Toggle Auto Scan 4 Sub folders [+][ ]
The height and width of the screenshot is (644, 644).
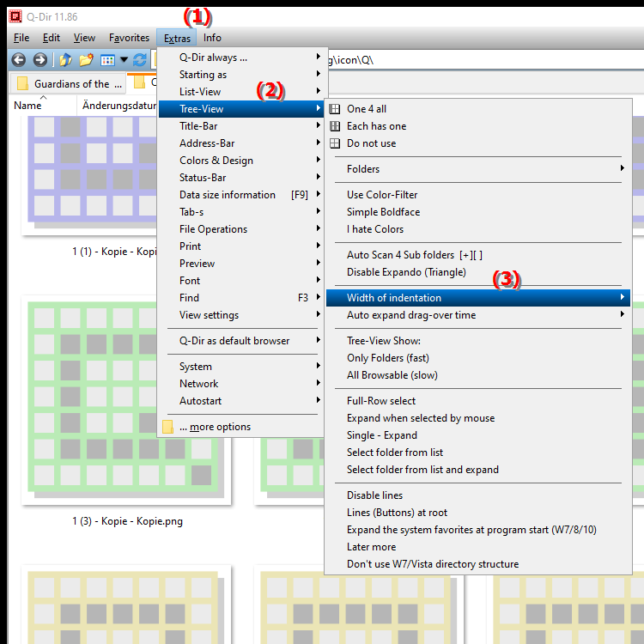point(478,255)
